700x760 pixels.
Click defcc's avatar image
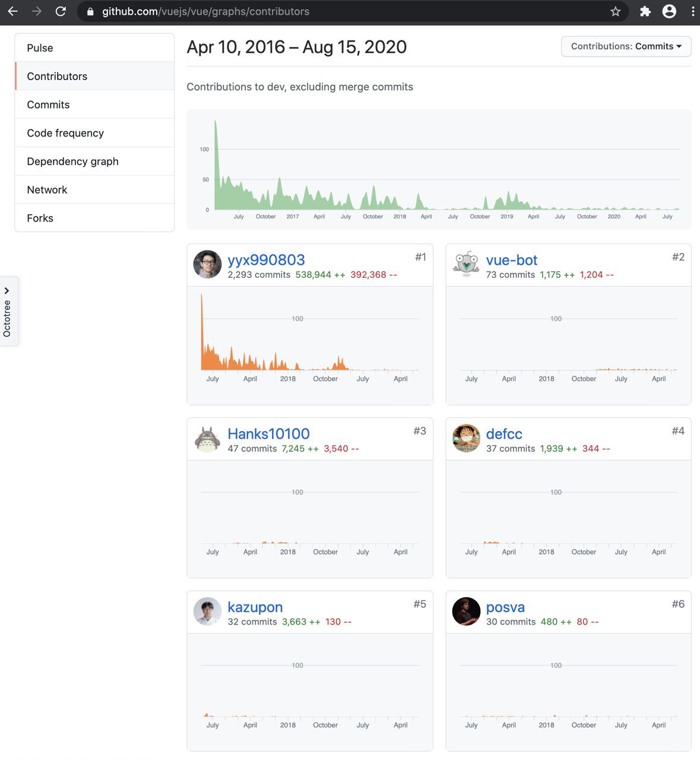(x=466, y=439)
